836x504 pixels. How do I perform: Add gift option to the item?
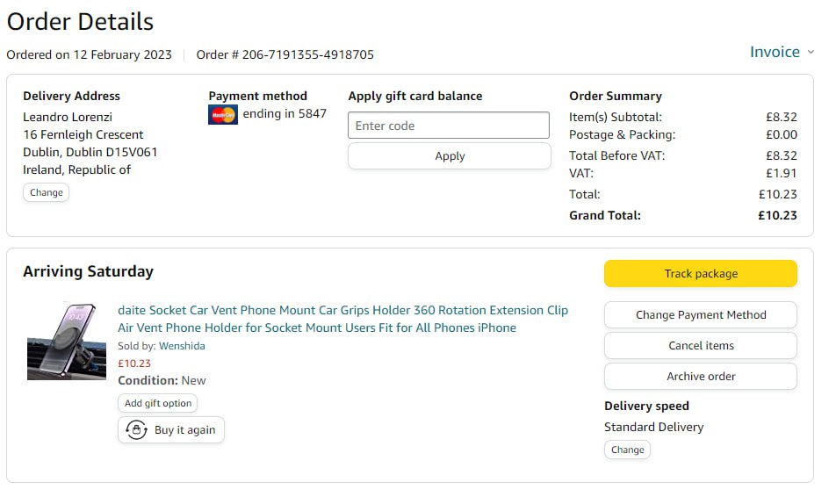click(x=158, y=404)
